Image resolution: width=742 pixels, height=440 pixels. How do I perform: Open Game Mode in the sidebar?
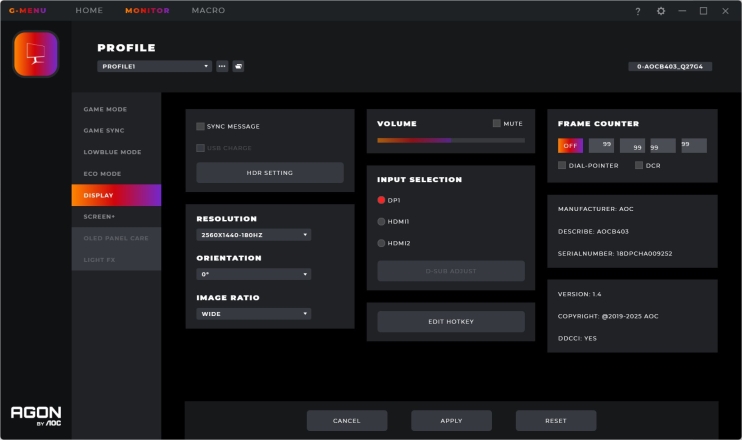tap(105, 109)
